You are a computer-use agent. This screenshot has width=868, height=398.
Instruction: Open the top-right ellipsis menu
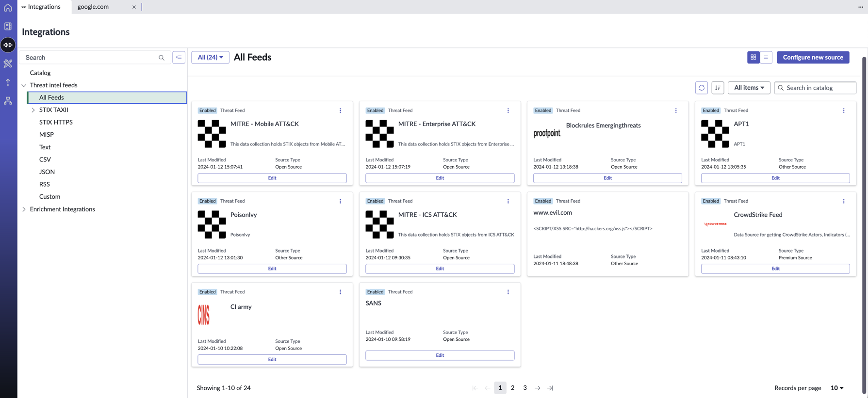(x=861, y=7)
